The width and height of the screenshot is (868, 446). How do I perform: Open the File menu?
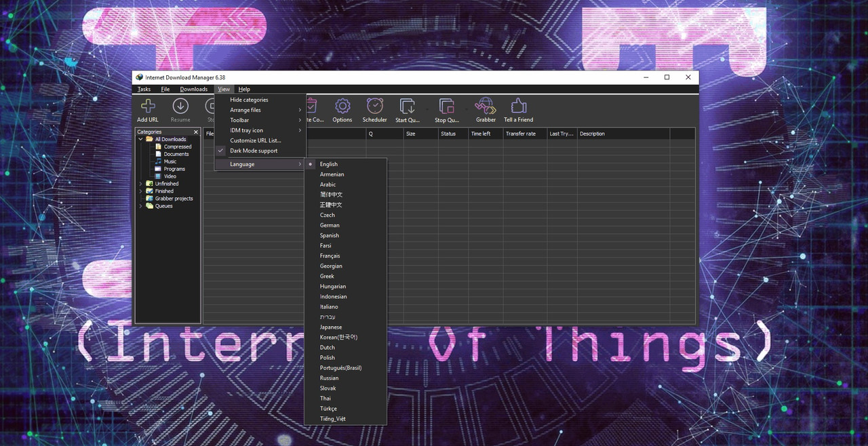coord(165,89)
